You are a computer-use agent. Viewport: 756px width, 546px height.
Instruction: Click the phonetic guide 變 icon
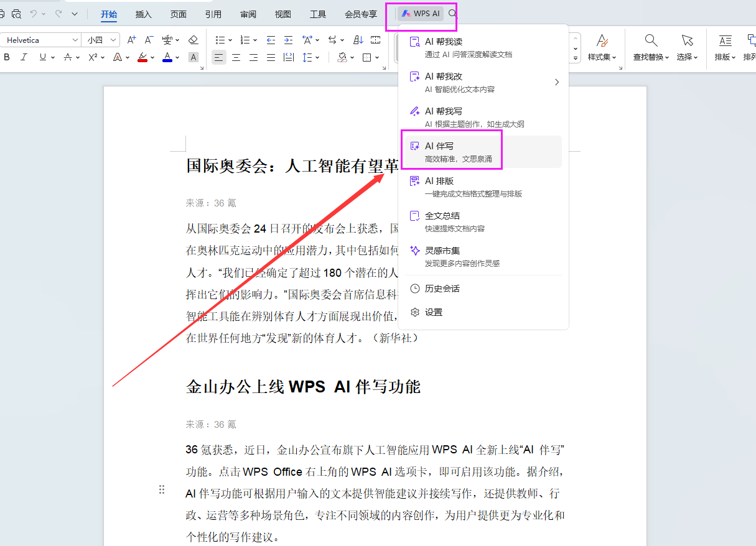[x=167, y=40]
